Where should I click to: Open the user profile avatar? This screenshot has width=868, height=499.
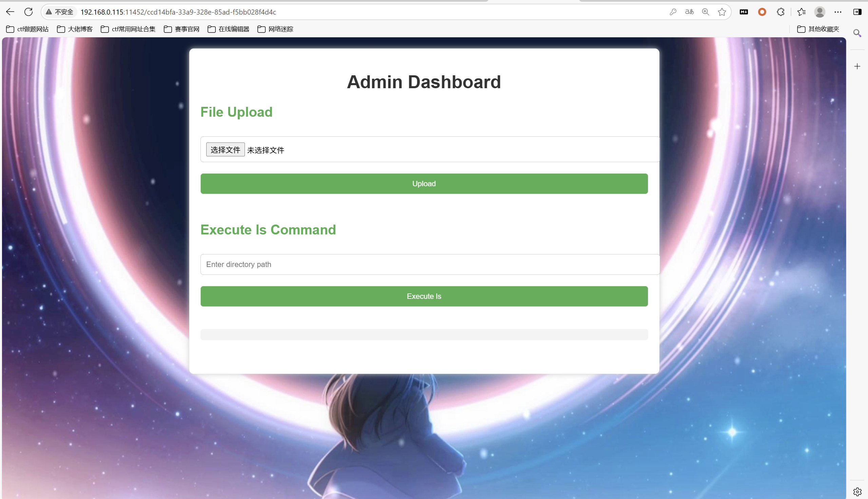(x=820, y=12)
